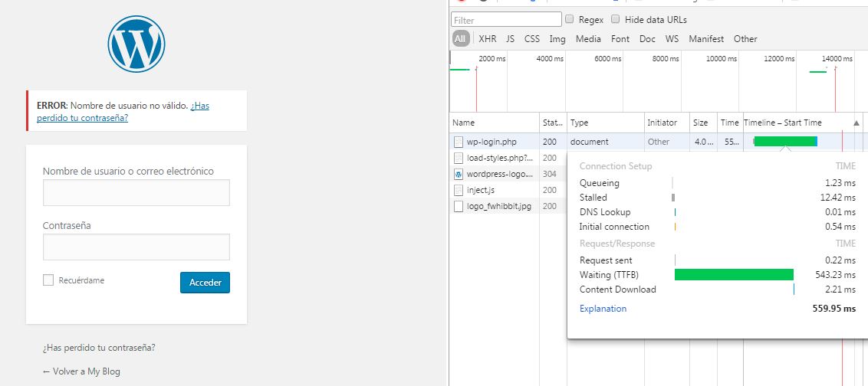Click the Nombre de usuario input field
868x386 pixels.
(136, 193)
